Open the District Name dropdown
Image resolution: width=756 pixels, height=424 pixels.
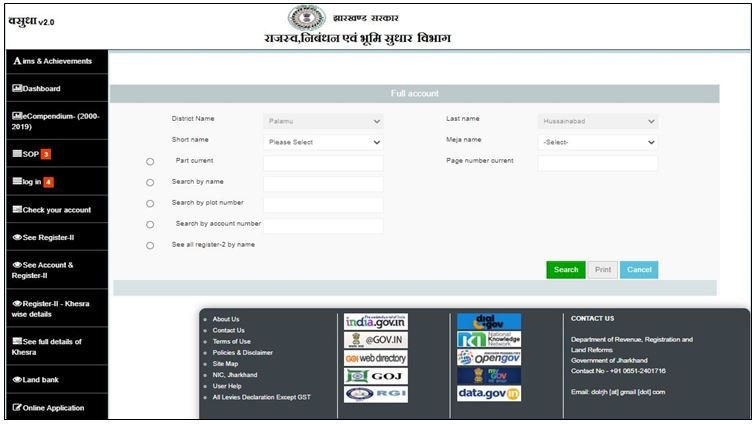click(323, 121)
